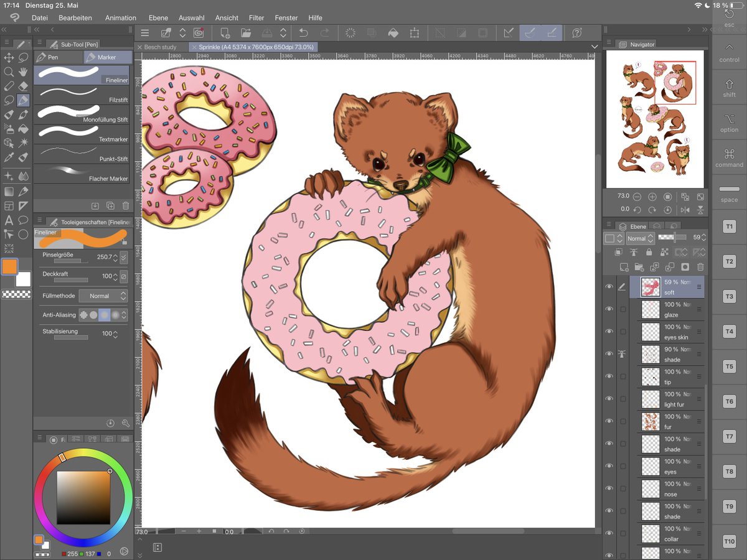The height and width of the screenshot is (560, 747).
Task: Select the Fill bucket tool
Action: coord(23,129)
